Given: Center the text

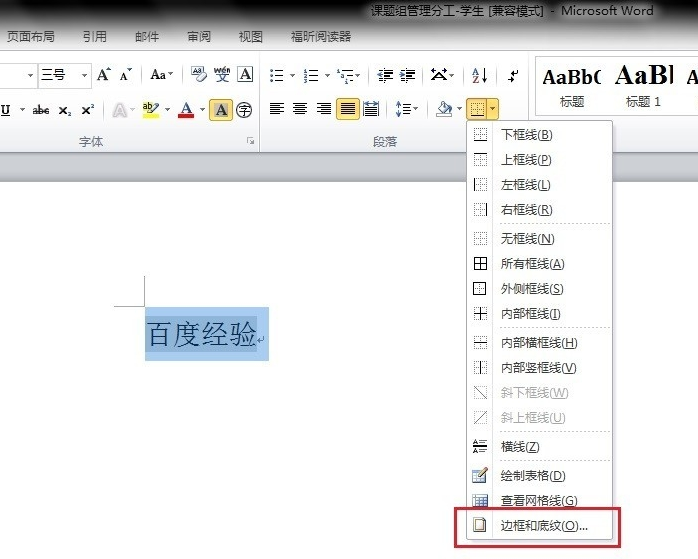Looking at the screenshot, I should click(300, 109).
